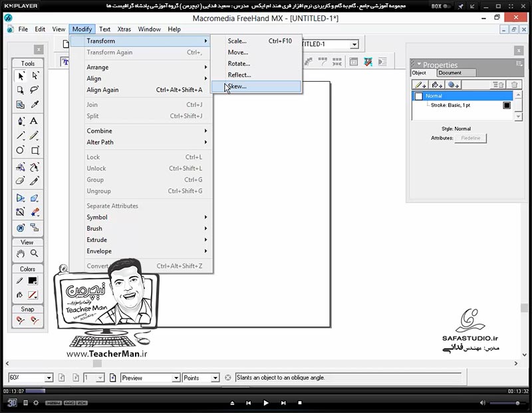Collapse the Properties panel triangle
532x413 pixels.
click(x=419, y=64)
